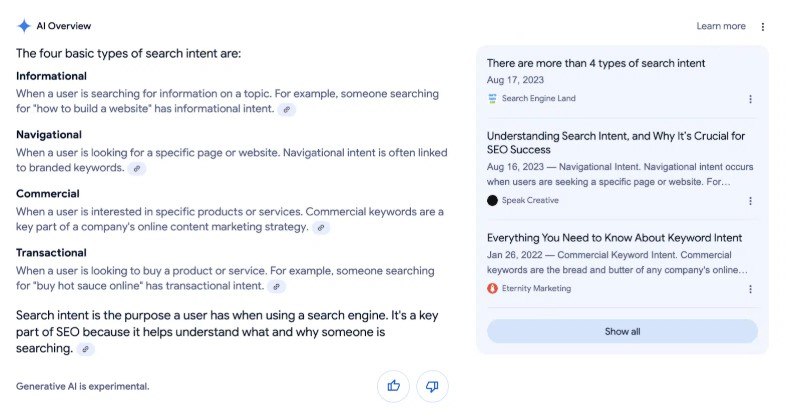
Task: Open "Everything You Need to Know About Keyword Intent"
Action: [614, 238]
